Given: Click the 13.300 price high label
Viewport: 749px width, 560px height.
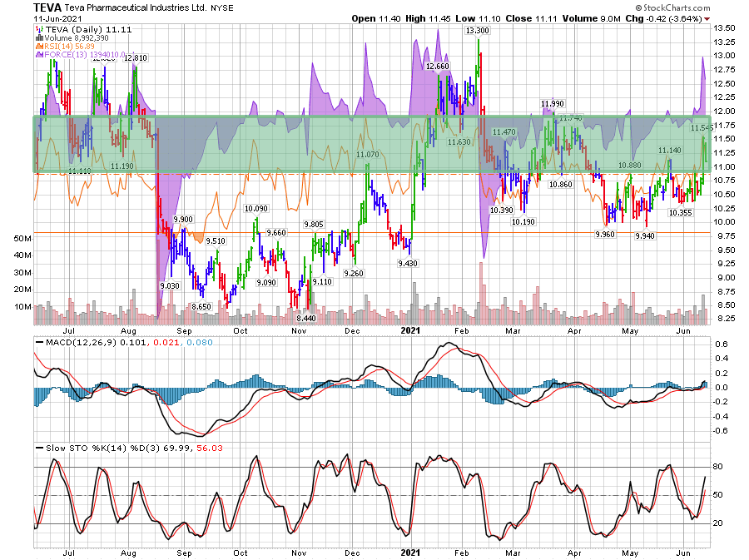Looking at the screenshot, I should [477, 30].
